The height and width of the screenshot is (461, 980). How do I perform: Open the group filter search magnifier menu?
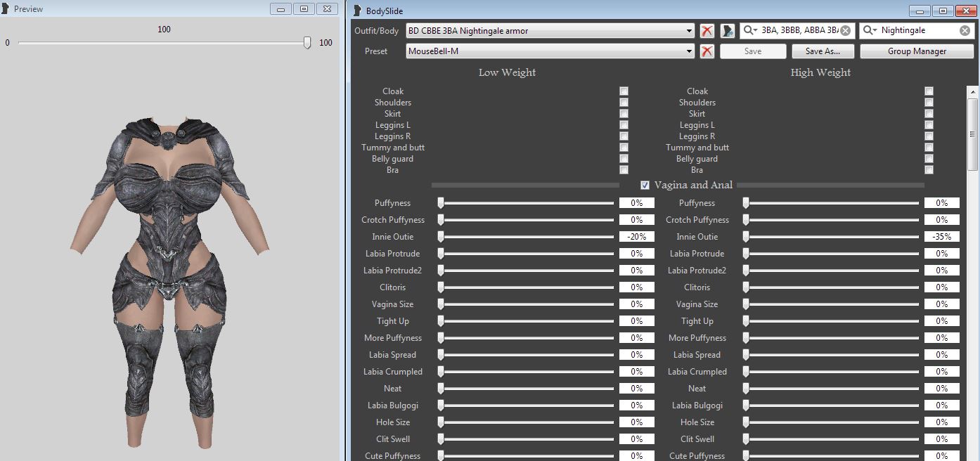[751, 31]
